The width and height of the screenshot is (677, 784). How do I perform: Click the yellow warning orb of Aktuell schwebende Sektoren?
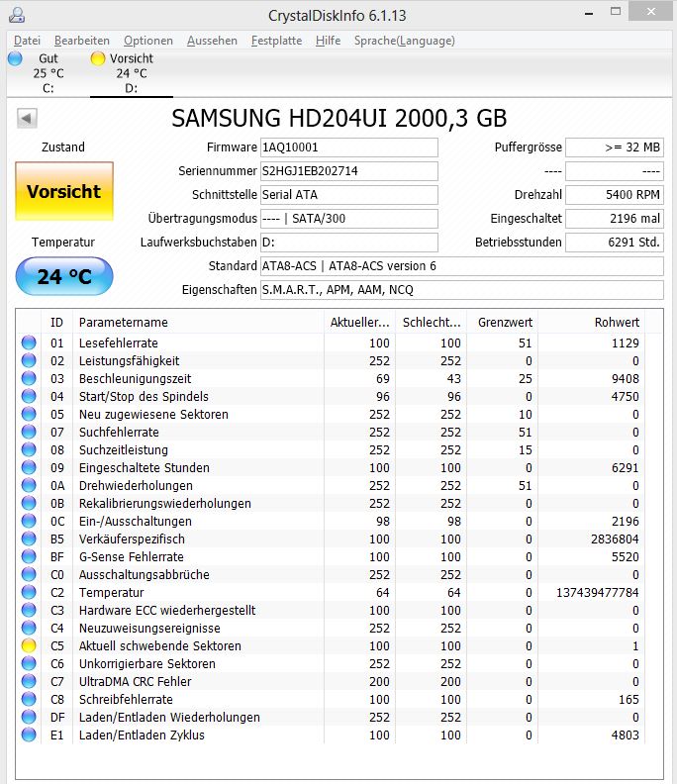click(29, 646)
